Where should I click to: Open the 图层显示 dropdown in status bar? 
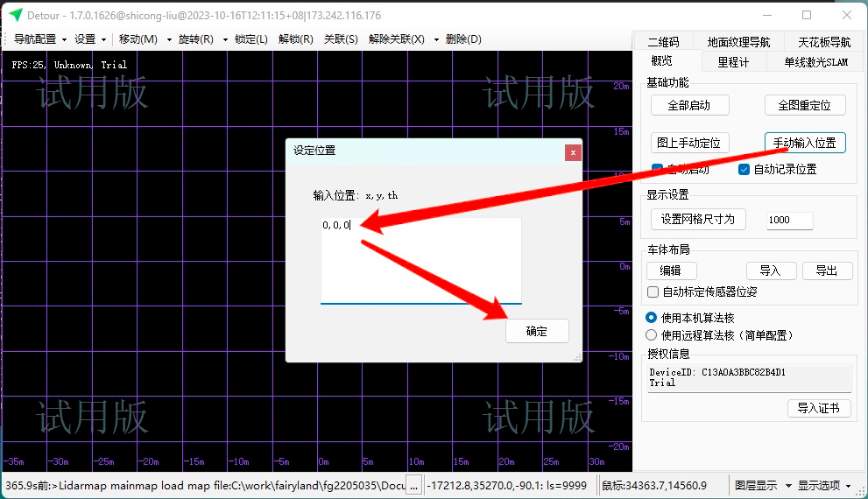(762, 485)
